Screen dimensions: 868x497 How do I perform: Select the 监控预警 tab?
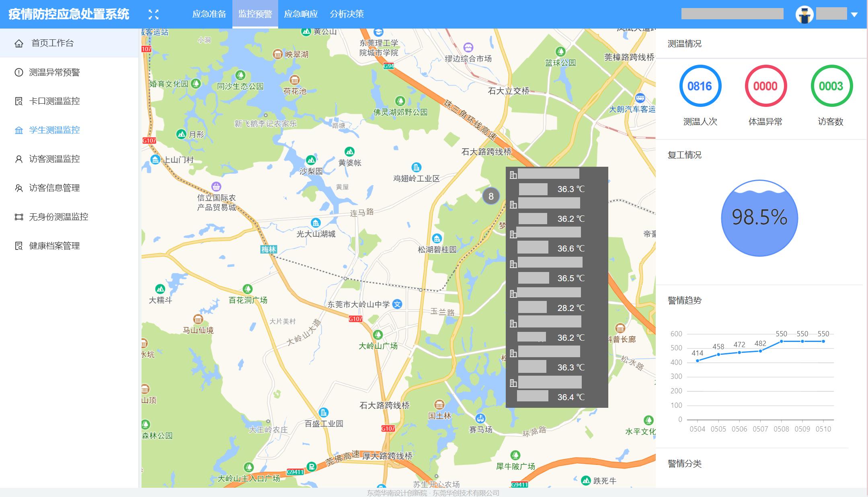point(255,14)
